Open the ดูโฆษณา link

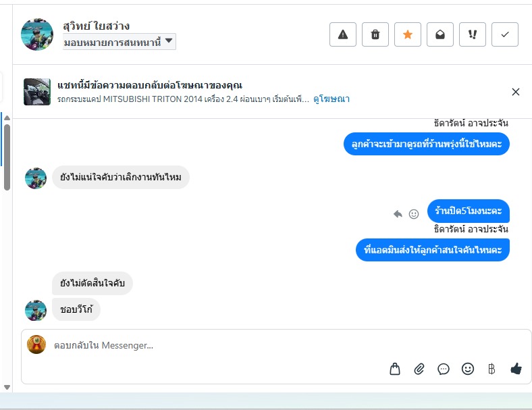(331, 99)
